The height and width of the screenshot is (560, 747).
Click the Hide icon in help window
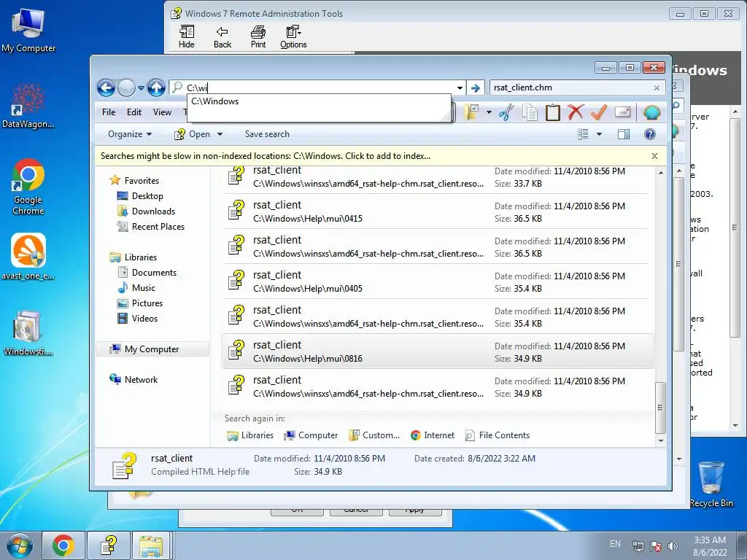186,37
